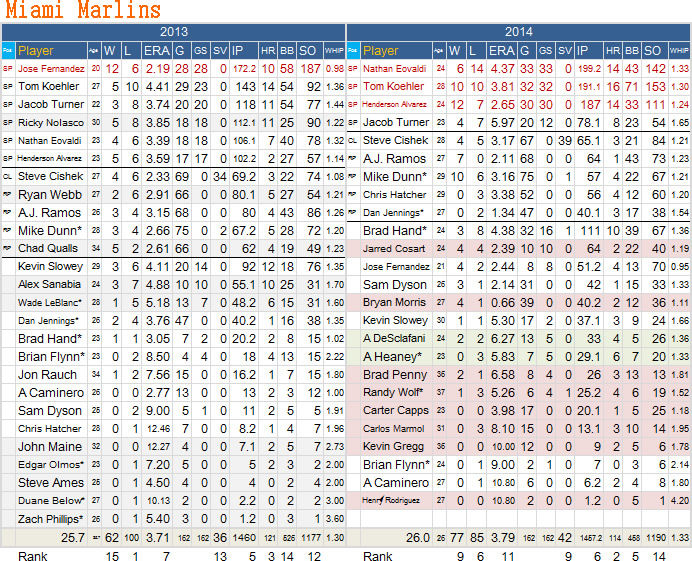692x561 pixels.
Task: Select Jarred Cosart's name
Action: (x=394, y=249)
